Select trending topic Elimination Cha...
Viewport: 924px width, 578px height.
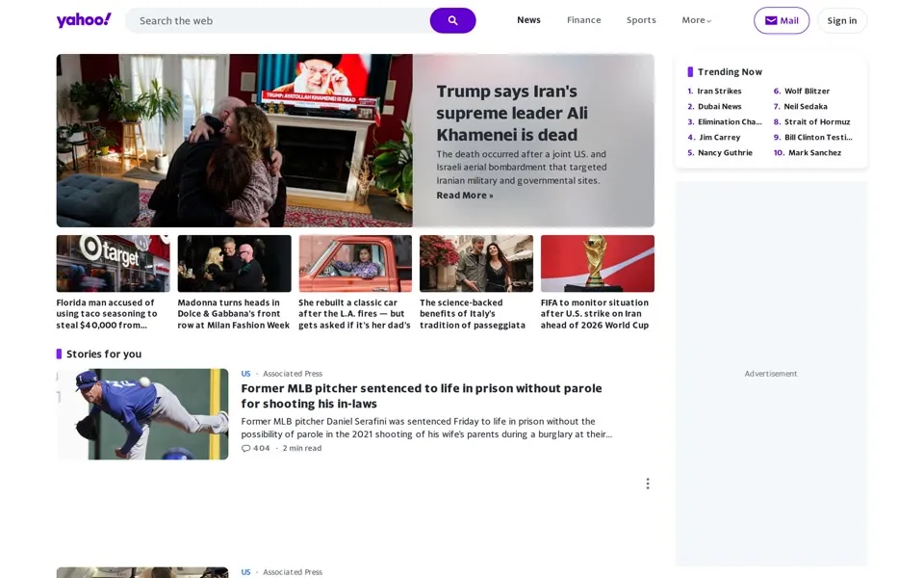(x=730, y=121)
